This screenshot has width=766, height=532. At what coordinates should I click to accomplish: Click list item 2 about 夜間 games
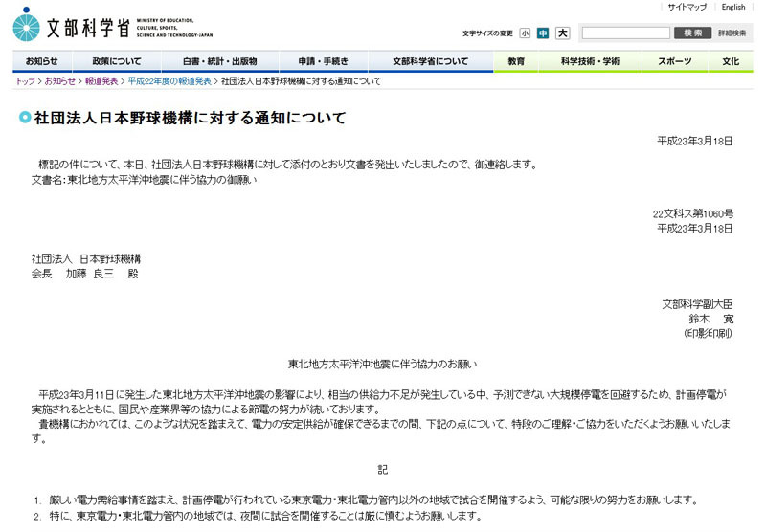click(x=258, y=516)
